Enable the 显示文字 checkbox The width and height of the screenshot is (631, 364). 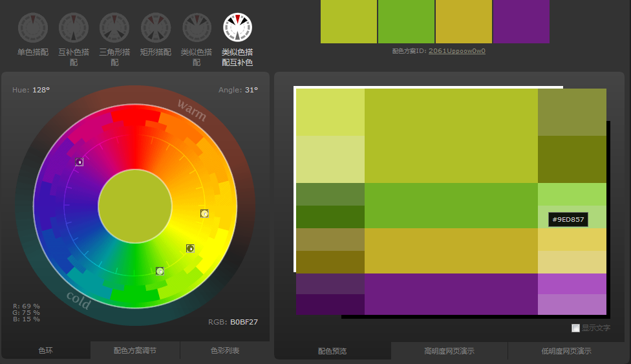575,328
